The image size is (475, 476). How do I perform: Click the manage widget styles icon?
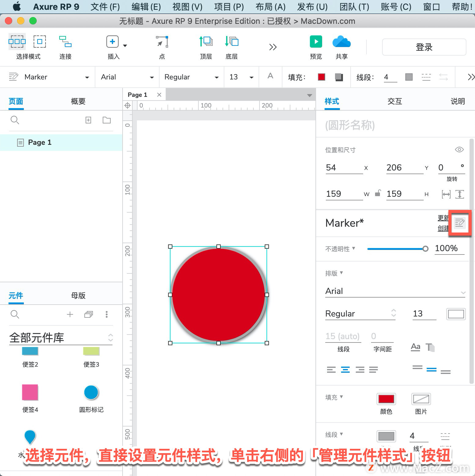point(460,223)
